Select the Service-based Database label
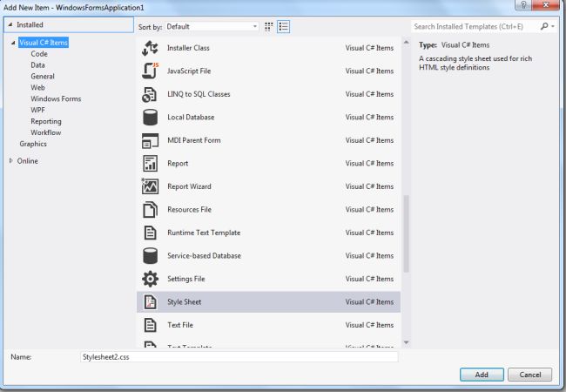 [x=204, y=256]
